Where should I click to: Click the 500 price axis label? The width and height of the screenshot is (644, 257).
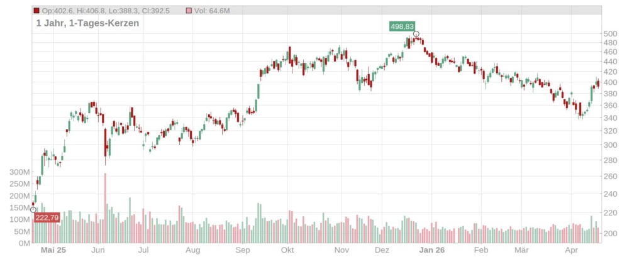click(611, 34)
